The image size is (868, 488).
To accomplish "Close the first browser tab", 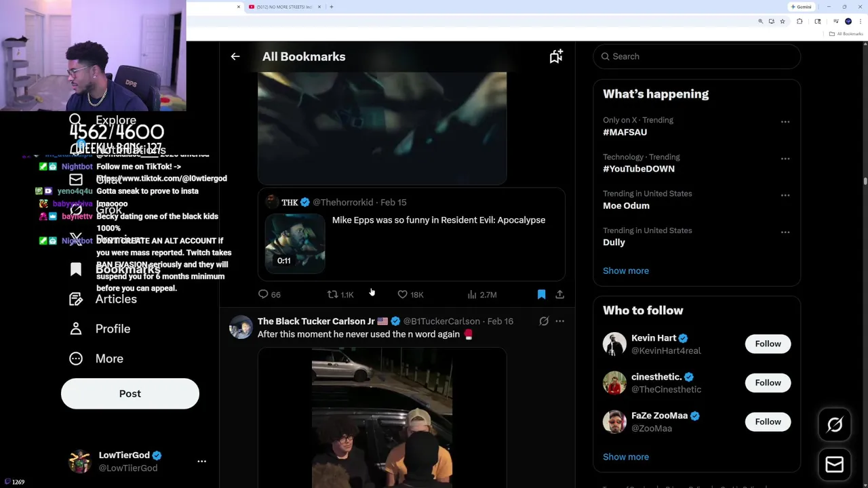I will (x=238, y=7).
